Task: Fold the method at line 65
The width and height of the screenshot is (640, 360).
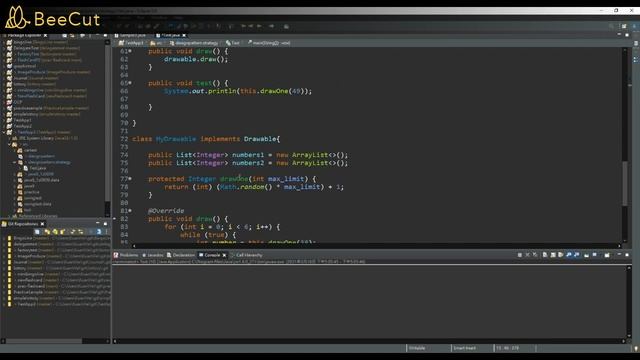Action: [x=130, y=83]
